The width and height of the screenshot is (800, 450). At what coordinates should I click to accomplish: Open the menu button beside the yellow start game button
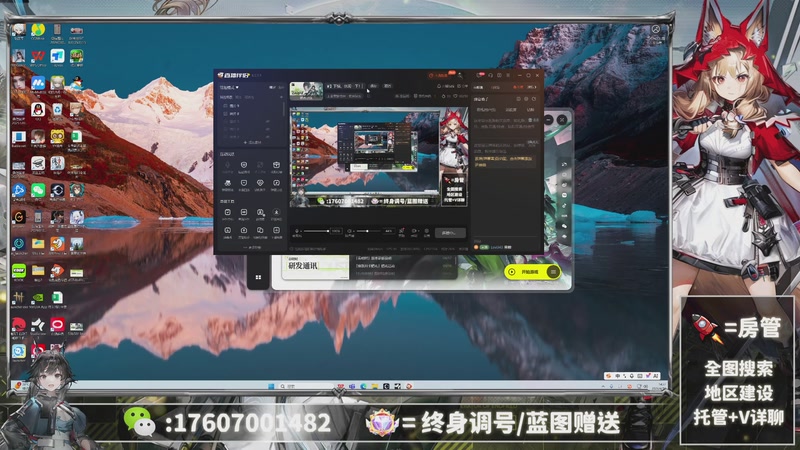coord(553,271)
